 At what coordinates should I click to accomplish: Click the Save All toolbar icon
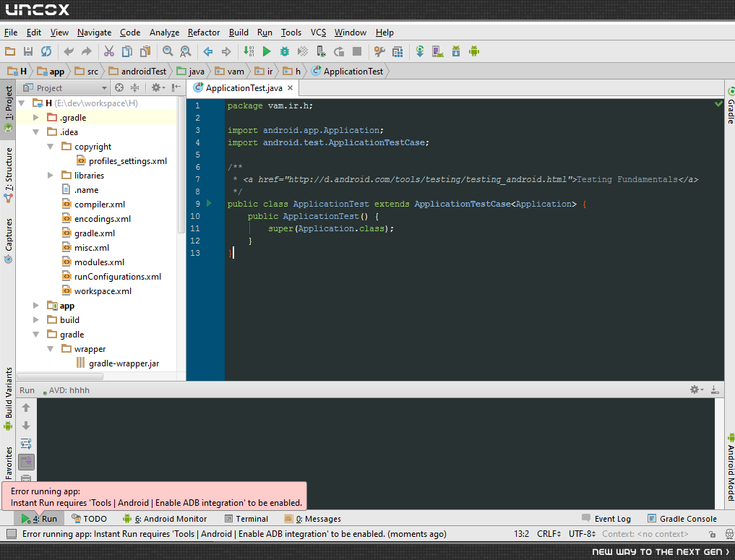tap(28, 51)
